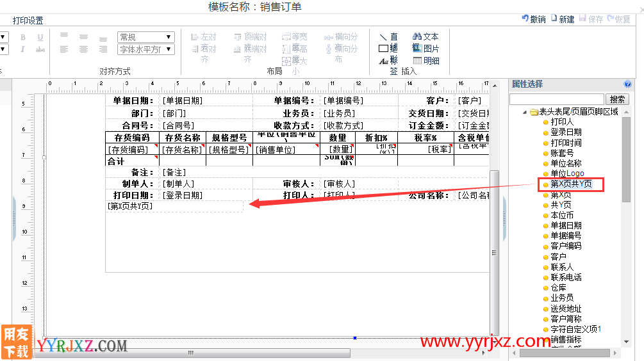Open the 打印设置 tab
The image size is (644, 361).
(x=28, y=21)
